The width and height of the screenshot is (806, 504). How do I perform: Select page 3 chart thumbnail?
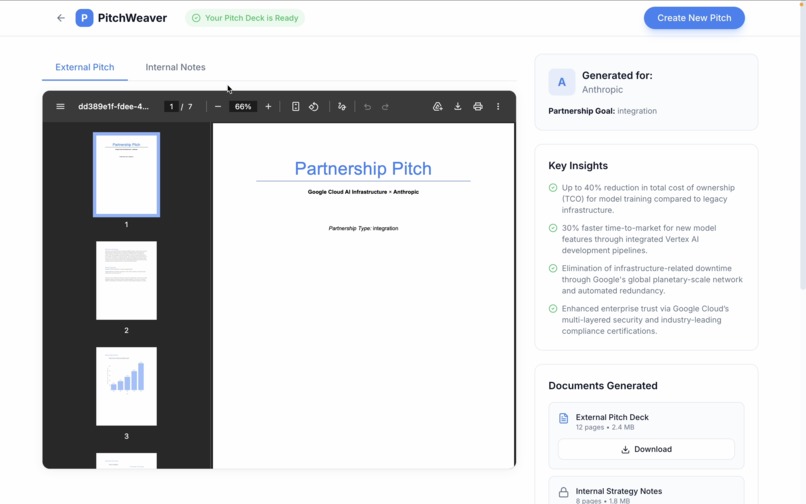pyautogui.click(x=126, y=386)
